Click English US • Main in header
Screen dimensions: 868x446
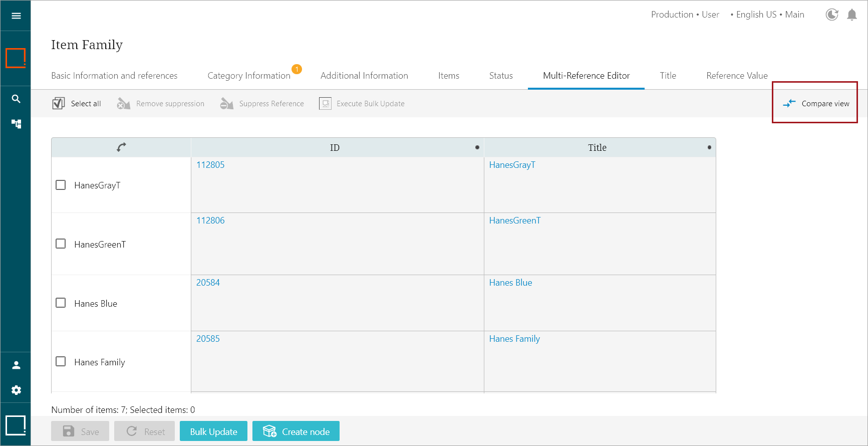pyautogui.click(x=770, y=15)
